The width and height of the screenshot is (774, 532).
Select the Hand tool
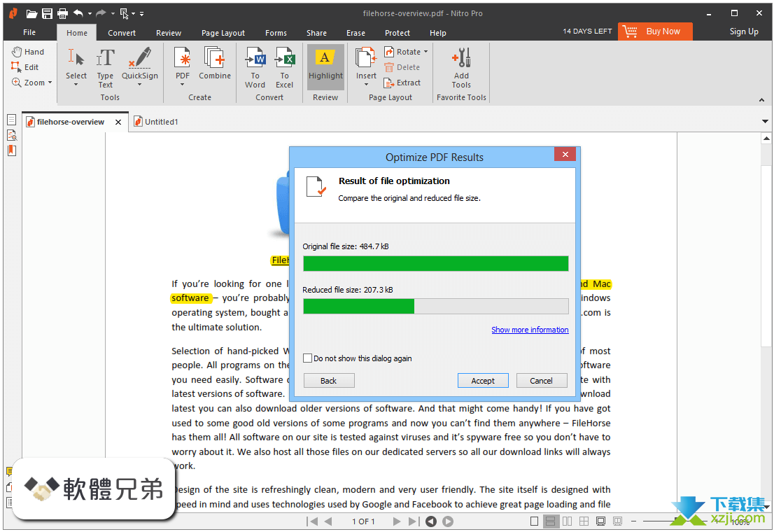[28, 52]
